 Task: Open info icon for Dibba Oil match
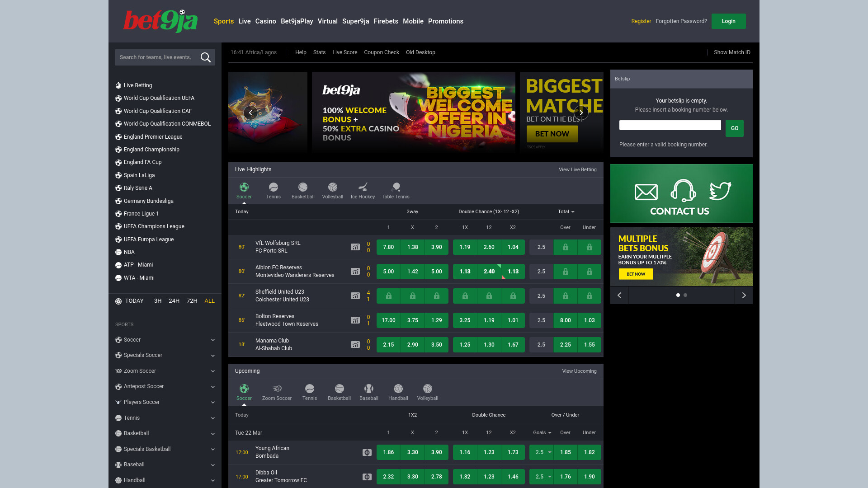(367, 477)
